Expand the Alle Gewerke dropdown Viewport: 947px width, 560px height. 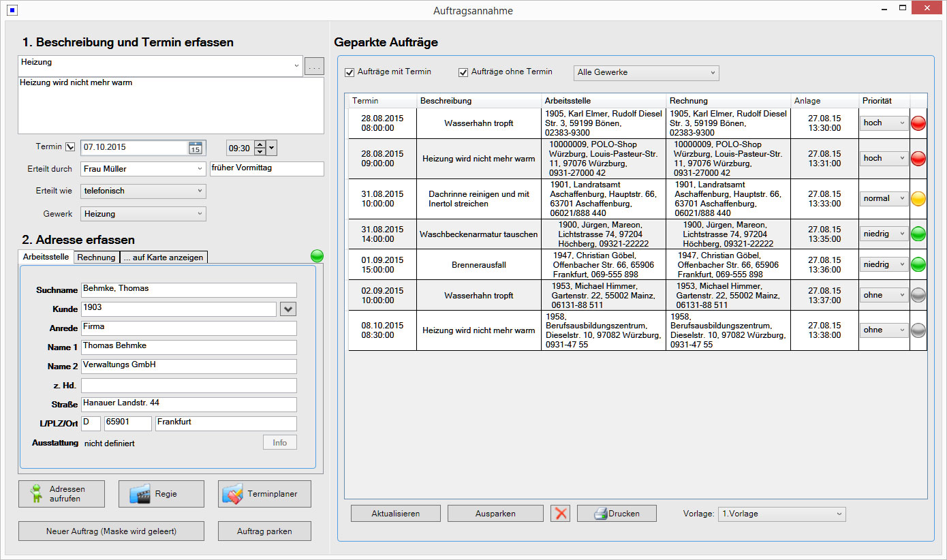646,72
